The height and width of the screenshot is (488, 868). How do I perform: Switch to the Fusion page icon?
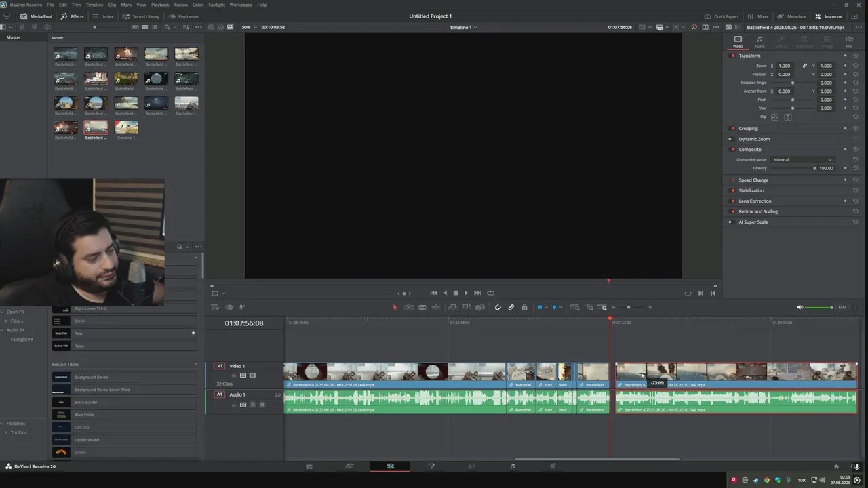431,466
